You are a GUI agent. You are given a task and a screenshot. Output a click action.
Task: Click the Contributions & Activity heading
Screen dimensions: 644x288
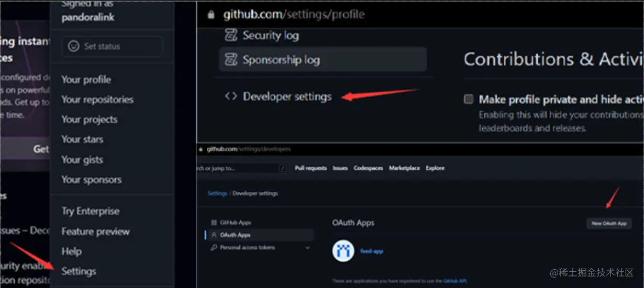click(553, 59)
